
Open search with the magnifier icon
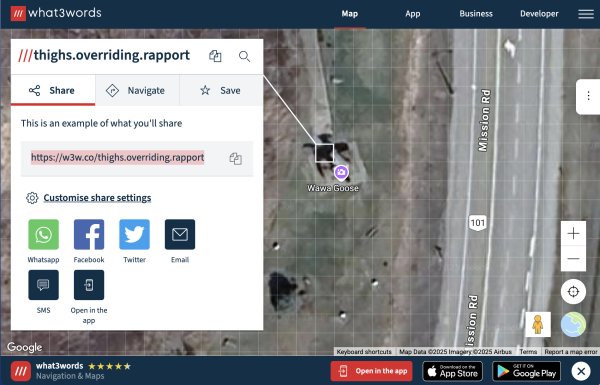click(x=245, y=56)
